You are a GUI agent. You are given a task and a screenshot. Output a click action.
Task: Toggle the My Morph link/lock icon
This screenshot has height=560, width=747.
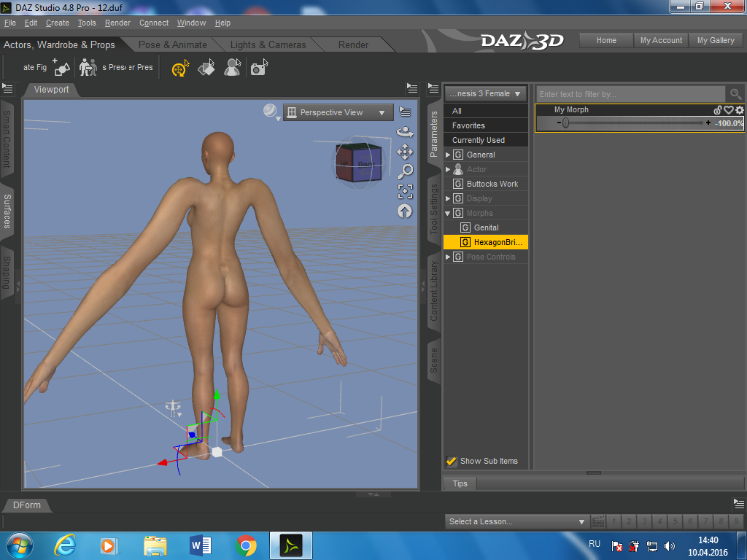pyautogui.click(x=718, y=110)
